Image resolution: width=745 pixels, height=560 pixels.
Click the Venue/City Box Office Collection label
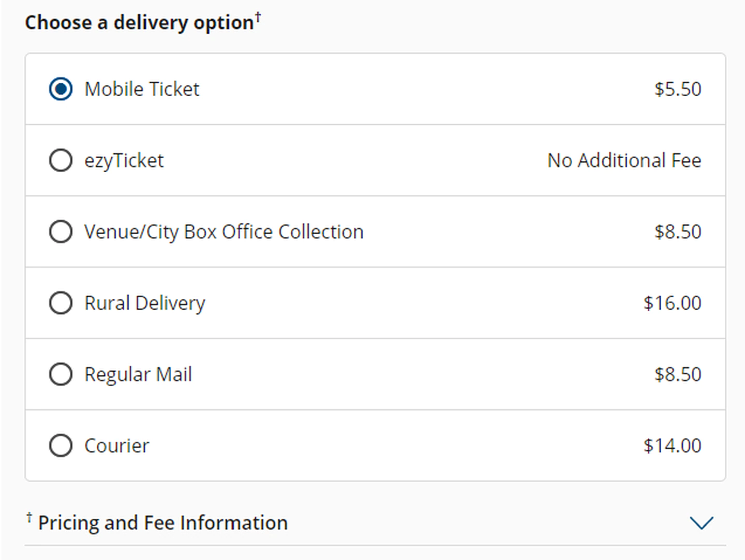click(x=224, y=232)
